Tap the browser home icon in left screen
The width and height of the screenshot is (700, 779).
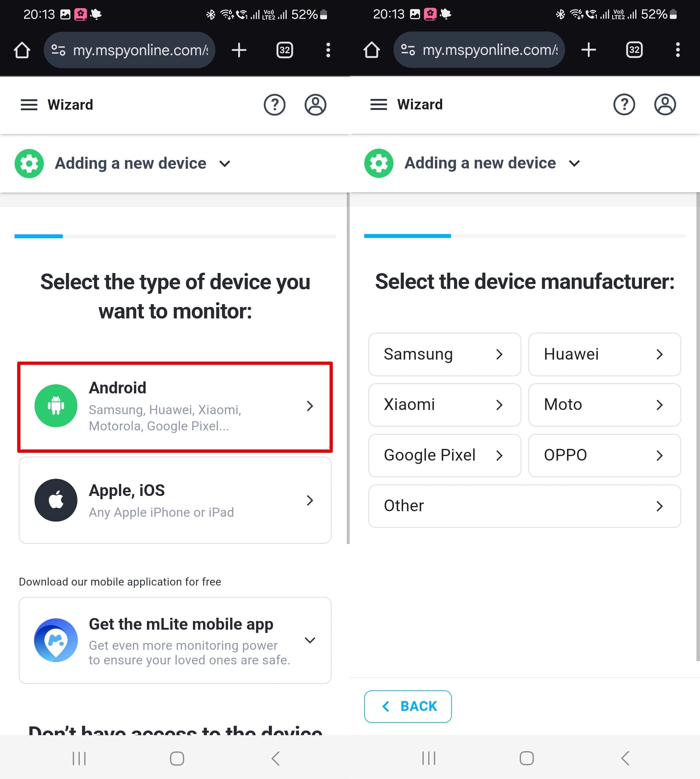22,50
